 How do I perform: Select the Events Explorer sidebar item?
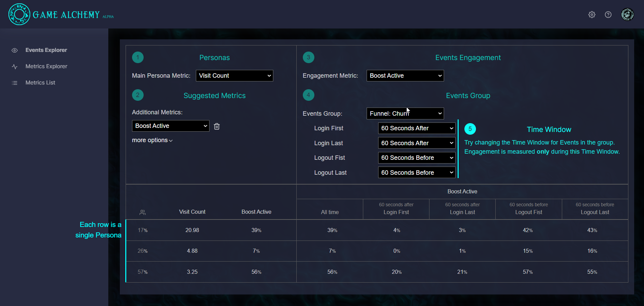[46, 50]
